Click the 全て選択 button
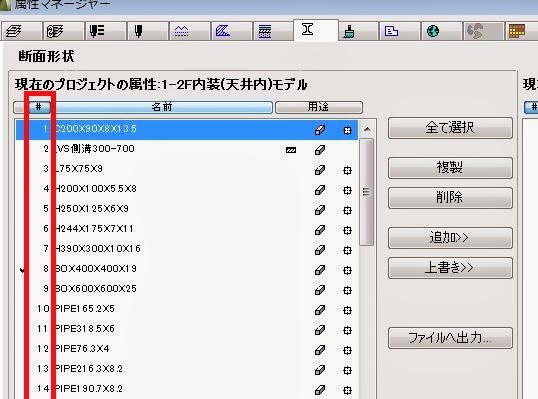This screenshot has height=399, width=538. click(450, 128)
